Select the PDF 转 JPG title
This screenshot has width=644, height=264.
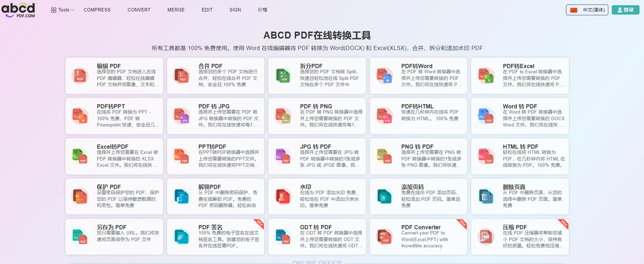coord(214,106)
